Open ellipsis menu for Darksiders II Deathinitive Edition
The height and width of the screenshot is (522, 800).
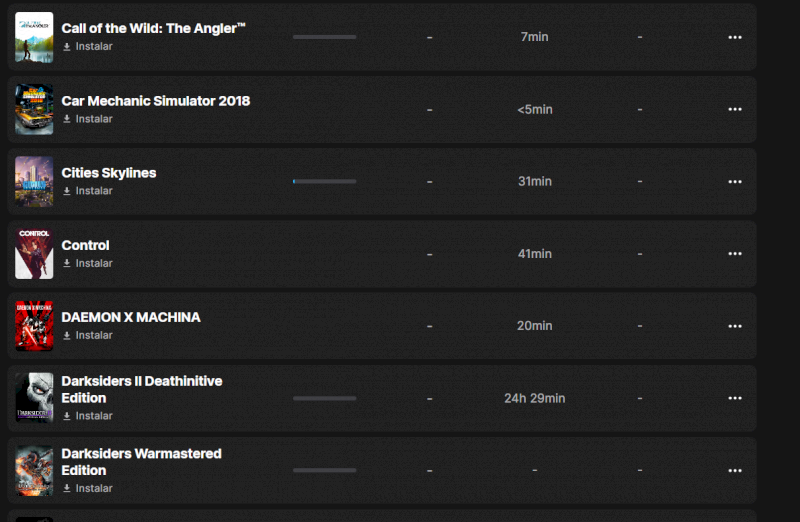tap(735, 398)
